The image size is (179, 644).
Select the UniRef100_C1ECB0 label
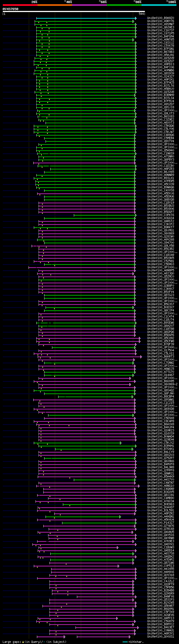click(x=161, y=166)
